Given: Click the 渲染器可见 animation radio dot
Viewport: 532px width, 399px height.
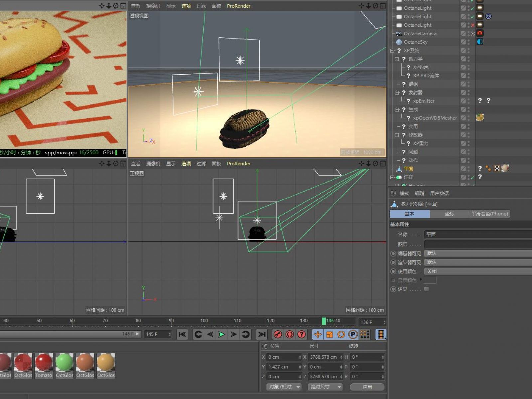Looking at the screenshot, I should (393, 262).
